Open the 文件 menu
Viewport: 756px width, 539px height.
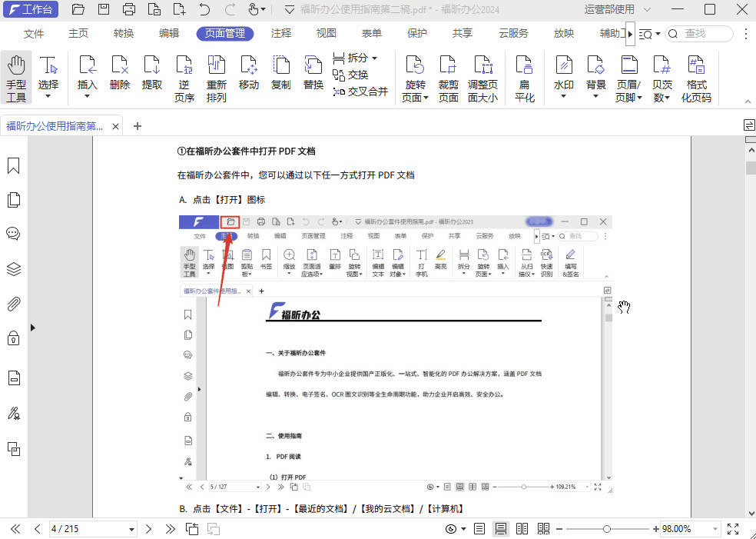pyautogui.click(x=34, y=33)
